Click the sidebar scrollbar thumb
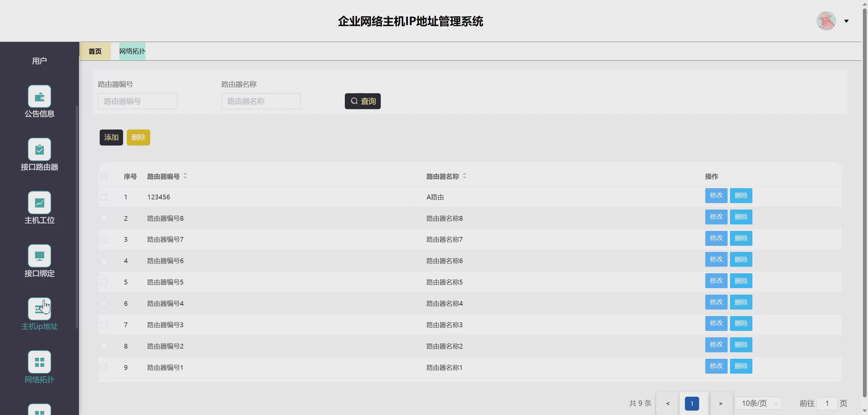 point(77,217)
